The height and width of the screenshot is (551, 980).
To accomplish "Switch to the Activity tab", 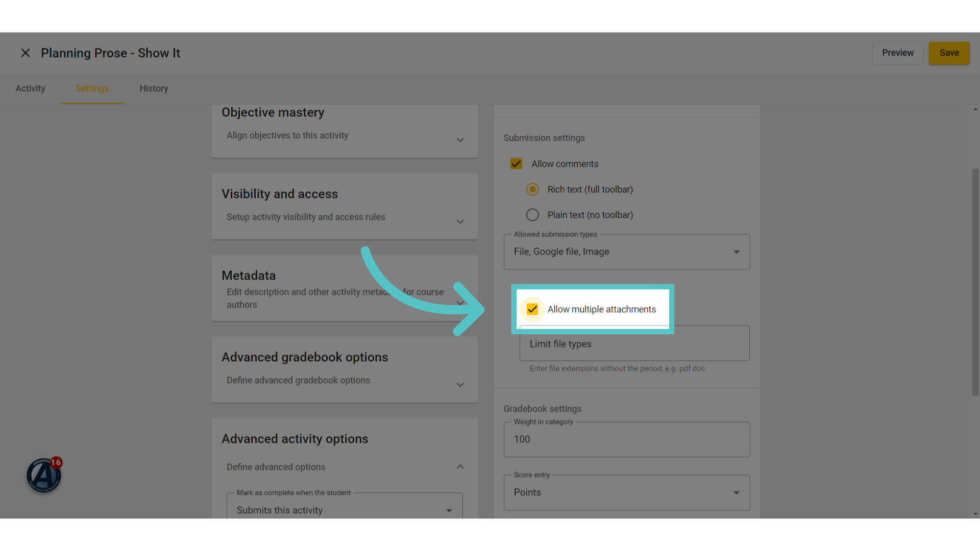I will click(x=30, y=89).
